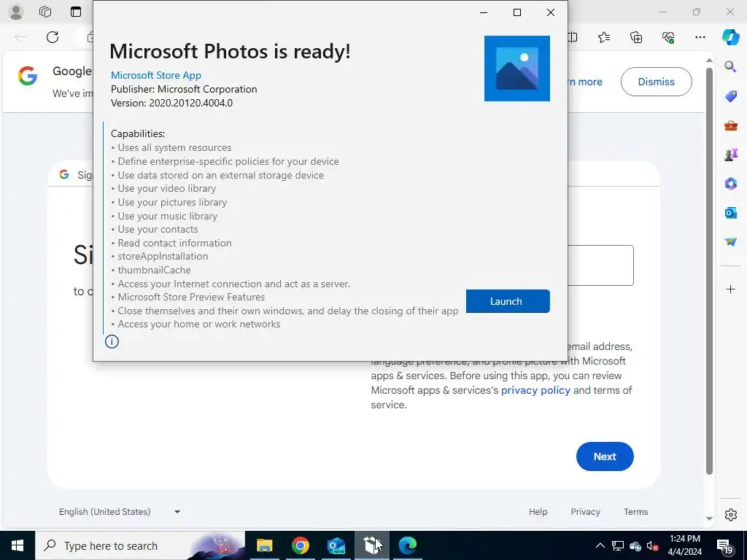
Task: Open the Privacy link in page footer
Action: coord(585,511)
